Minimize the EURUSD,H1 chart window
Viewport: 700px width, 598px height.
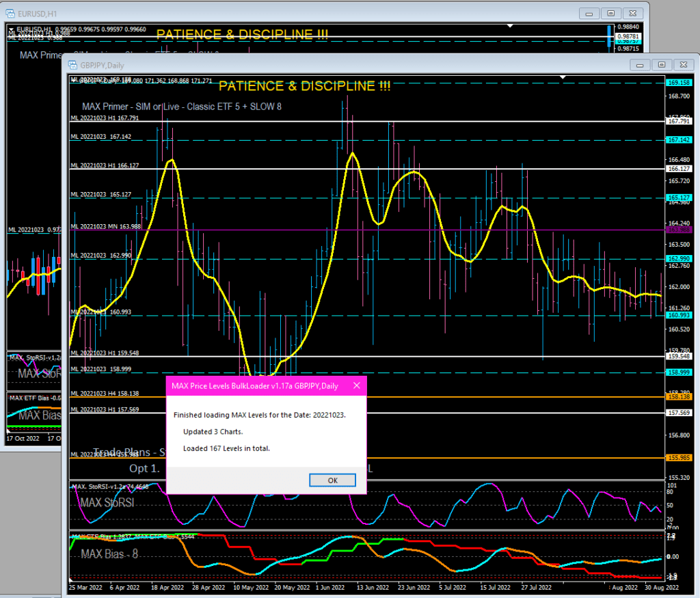point(588,13)
